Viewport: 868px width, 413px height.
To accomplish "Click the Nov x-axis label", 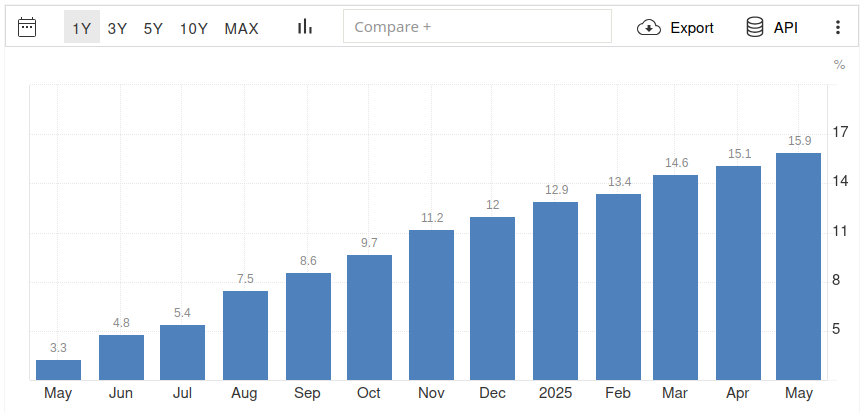I will point(431,394).
